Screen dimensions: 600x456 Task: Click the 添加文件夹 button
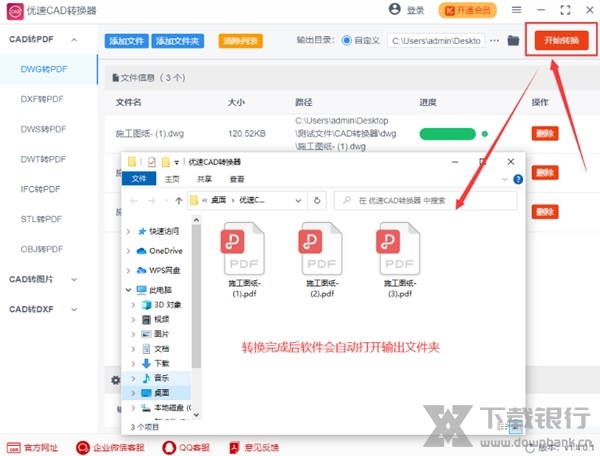[178, 41]
